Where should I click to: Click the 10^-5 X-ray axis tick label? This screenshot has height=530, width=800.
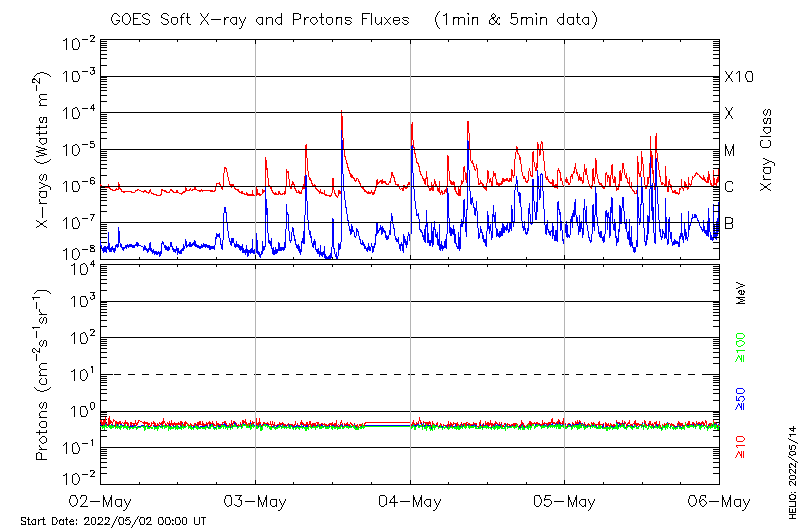(79, 149)
